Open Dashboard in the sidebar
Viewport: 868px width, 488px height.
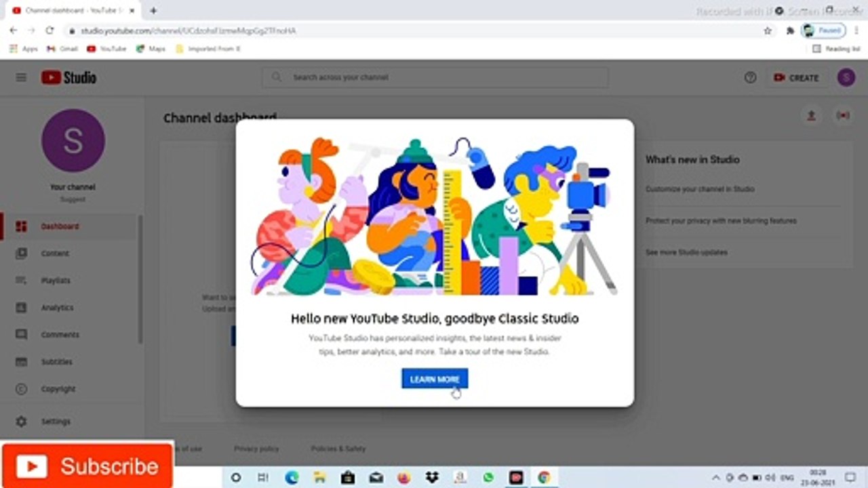(70, 226)
